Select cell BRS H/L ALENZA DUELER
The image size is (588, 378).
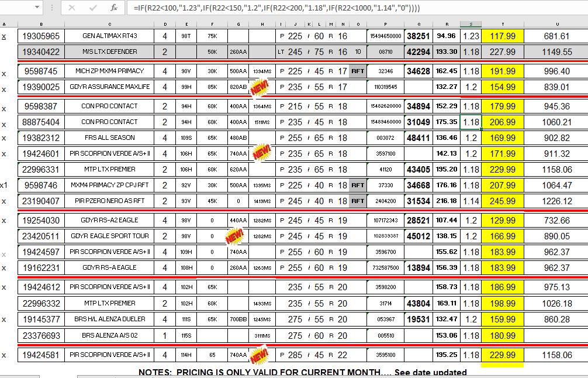(109, 319)
